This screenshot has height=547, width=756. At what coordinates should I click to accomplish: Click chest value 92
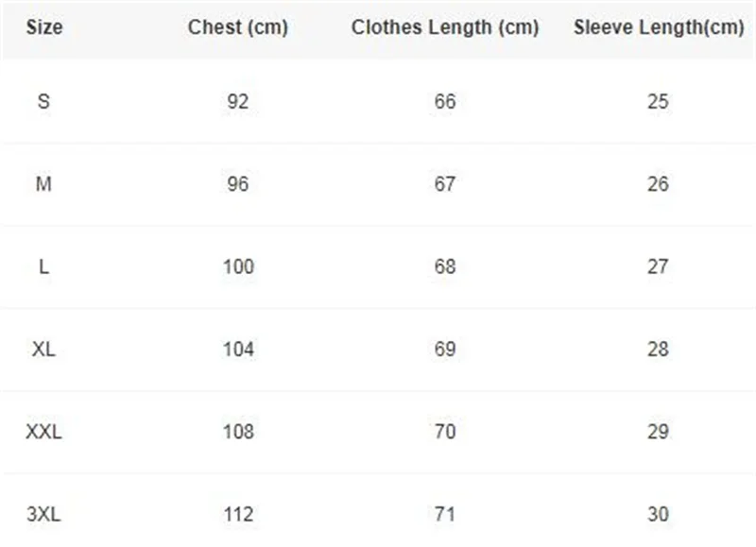point(237,101)
